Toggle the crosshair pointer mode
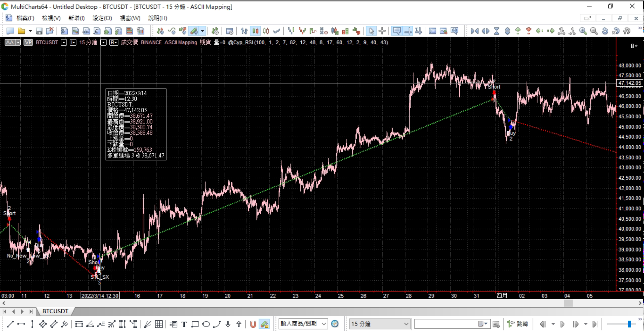 click(x=382, y=31)
